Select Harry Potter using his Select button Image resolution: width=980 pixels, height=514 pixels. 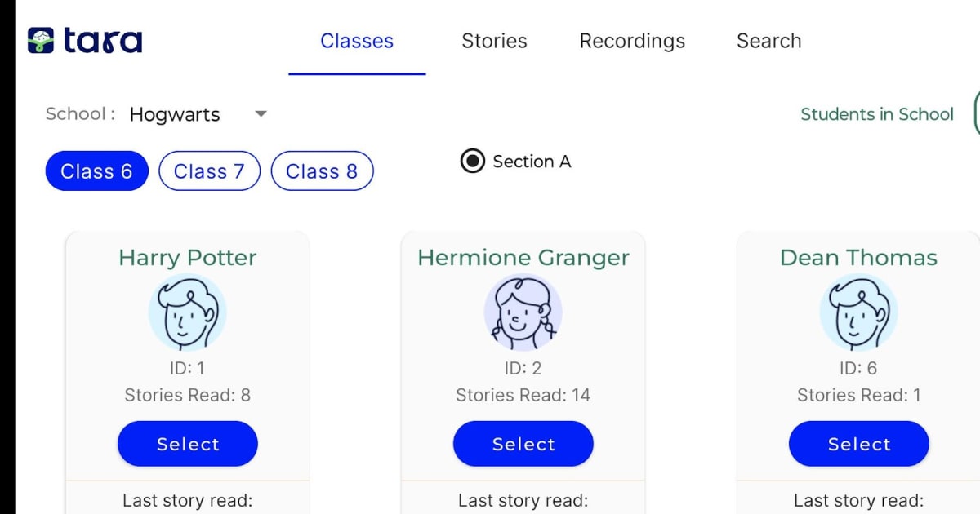point(187,444)
